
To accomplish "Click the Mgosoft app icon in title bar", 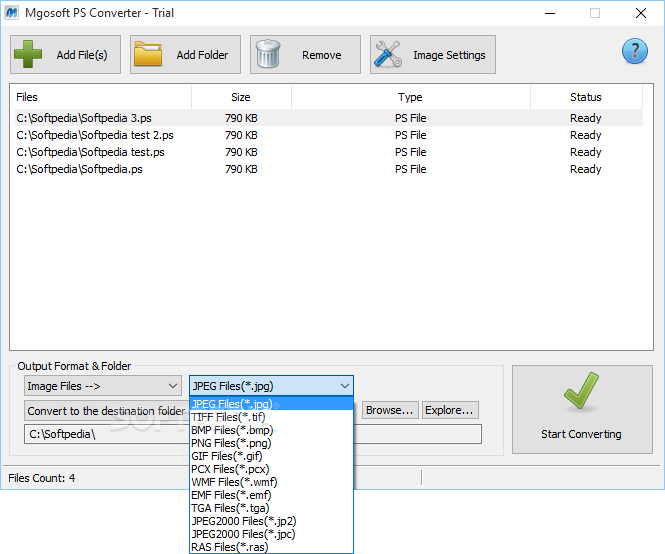I will coord(11,13).
